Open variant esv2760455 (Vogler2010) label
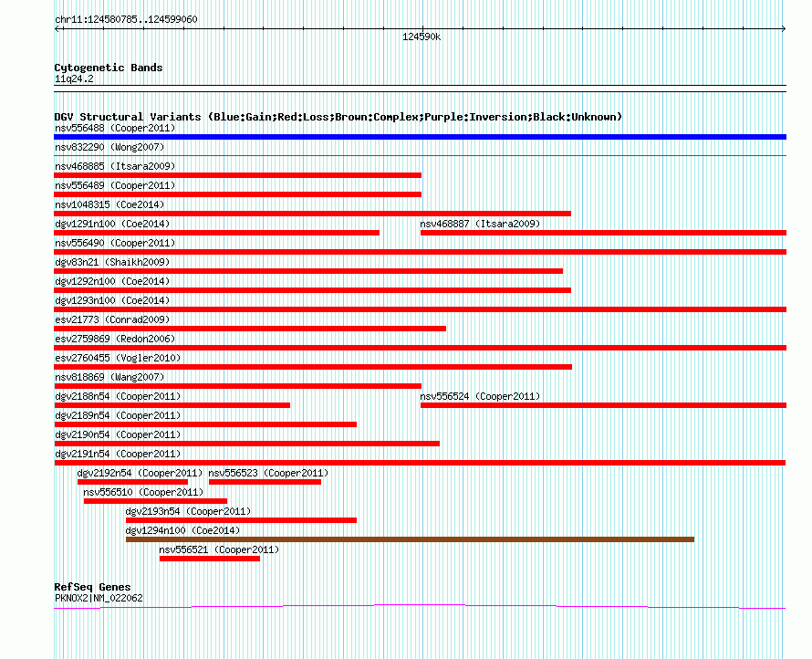The width and height of the screenshot is (812, 659). (118, 358)
